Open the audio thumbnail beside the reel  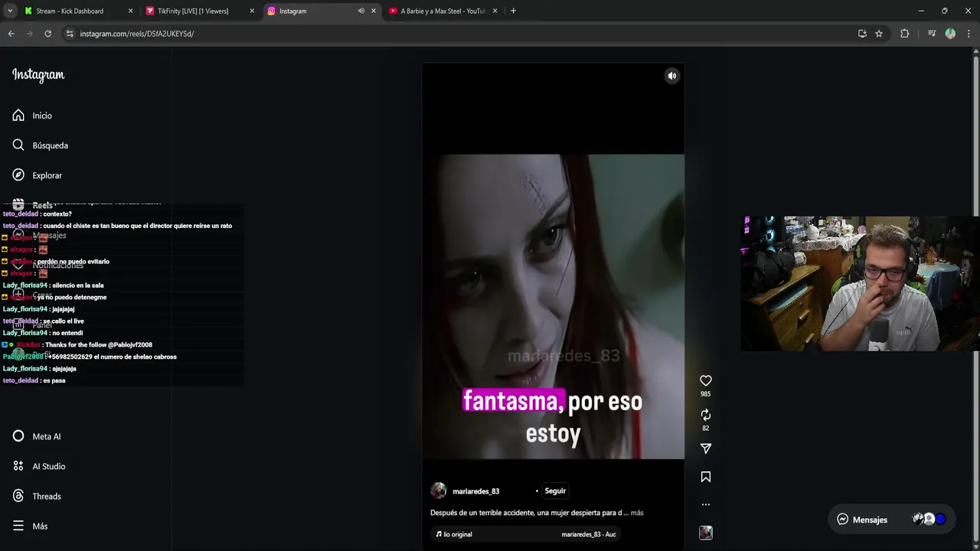(706, 533)
